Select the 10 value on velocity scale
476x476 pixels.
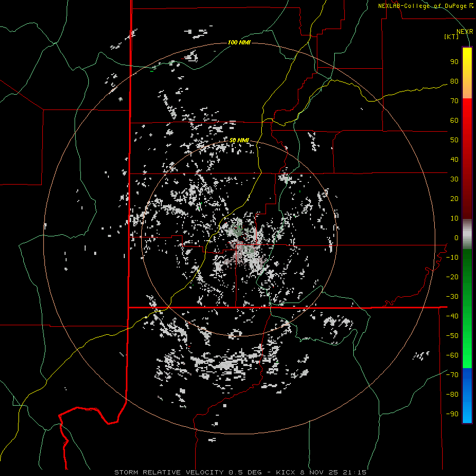(454, 218)
